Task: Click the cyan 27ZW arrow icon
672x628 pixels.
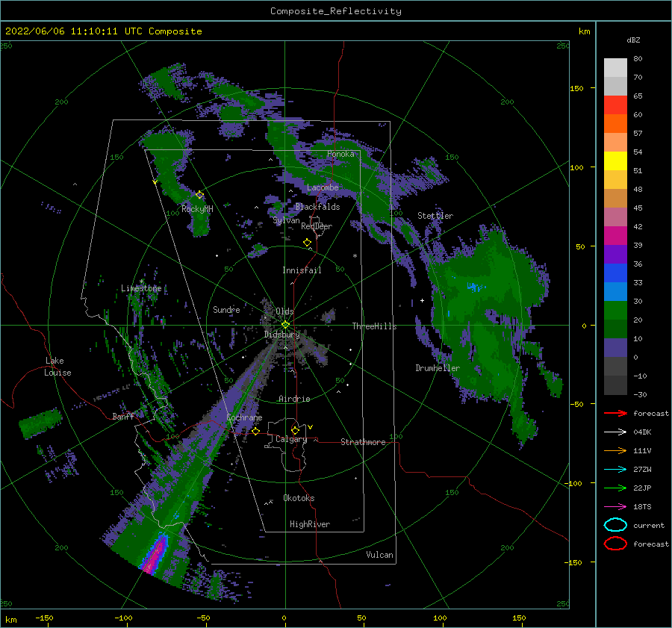Action: point(615,470)
